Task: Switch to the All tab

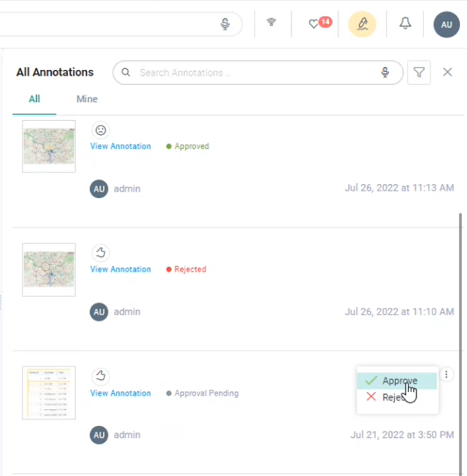Action: click(35, 99)
